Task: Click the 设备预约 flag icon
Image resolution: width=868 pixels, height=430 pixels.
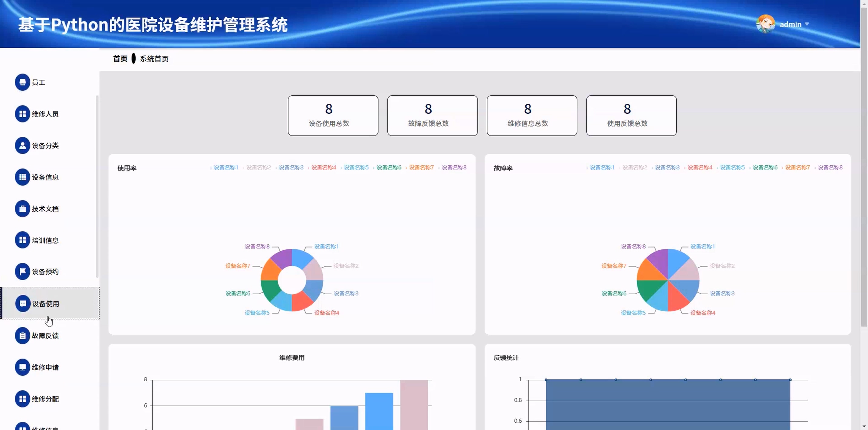Action: coord(22,272)
